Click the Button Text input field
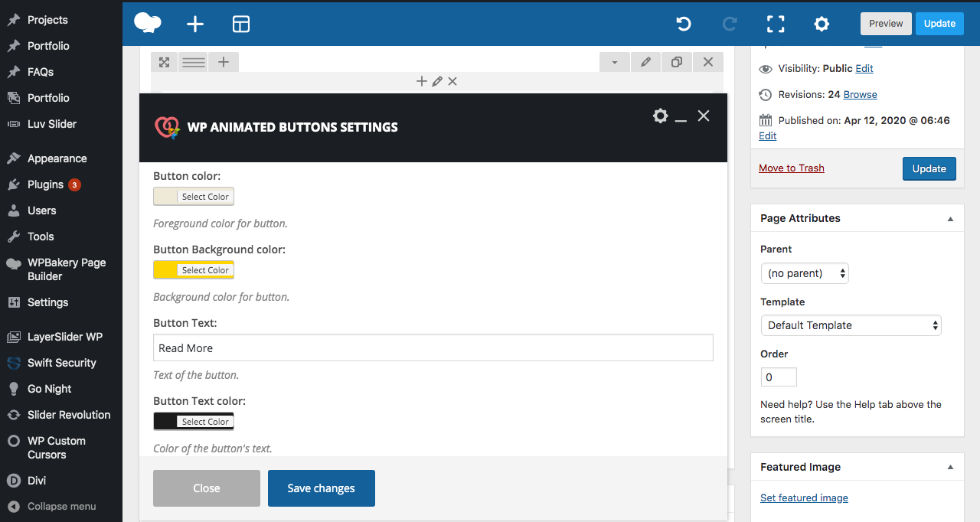The image size is (980, 522). 433,347
